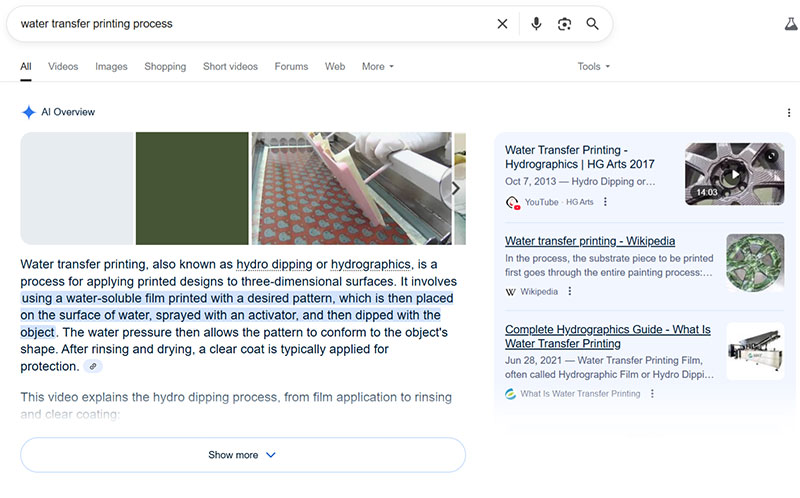Click 'This video explains the hydro dipping process' text
The height and width of the screenshot is (498, 800).
(148, 397)
